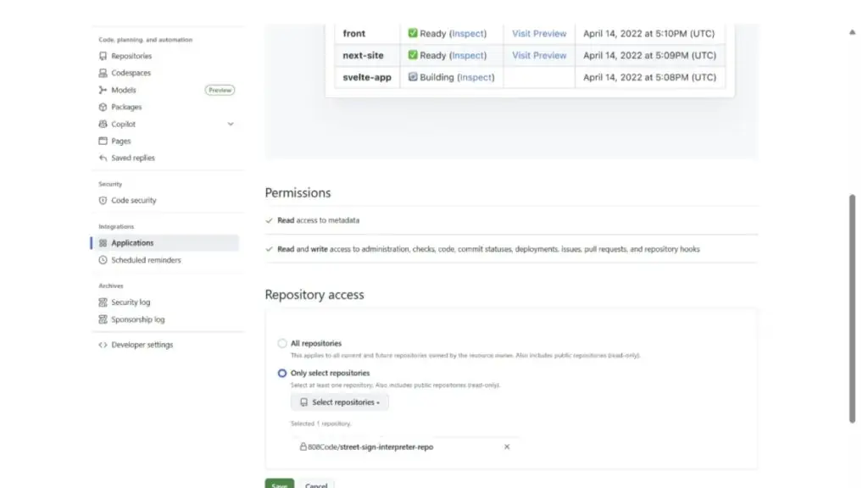This screenshot has height=488, width=868.
Task: Click the Code security shield icon
Action: tap(103, 200)
